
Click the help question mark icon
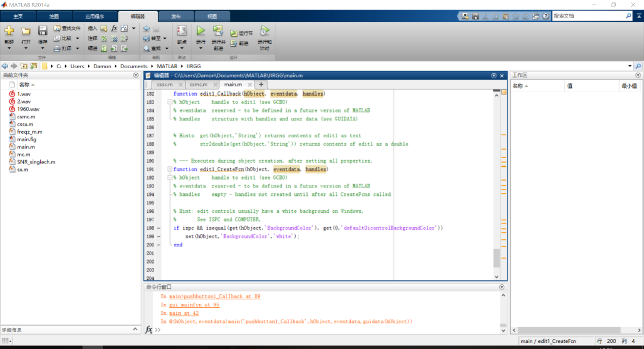click(x=546, y=16)
